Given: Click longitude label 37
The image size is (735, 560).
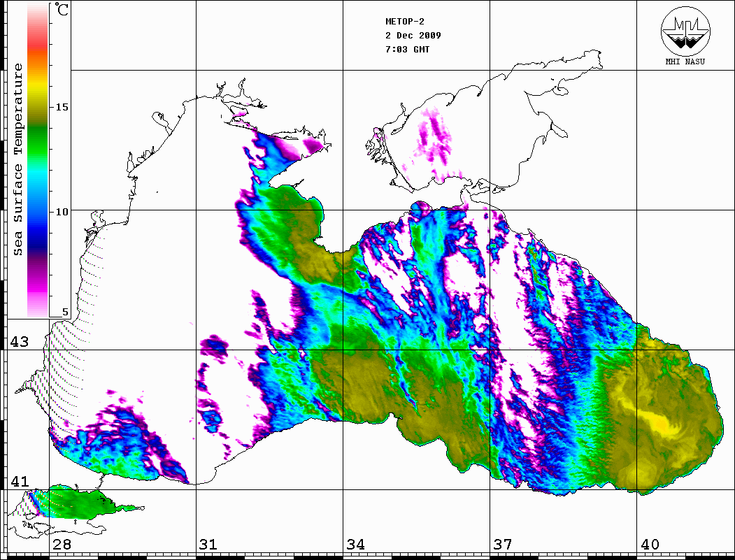Looking at the screenshot, I should tap(503, 545).
